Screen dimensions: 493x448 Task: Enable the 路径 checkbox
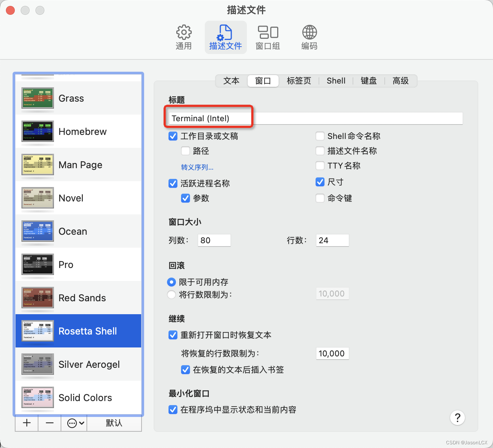[185, 150]
